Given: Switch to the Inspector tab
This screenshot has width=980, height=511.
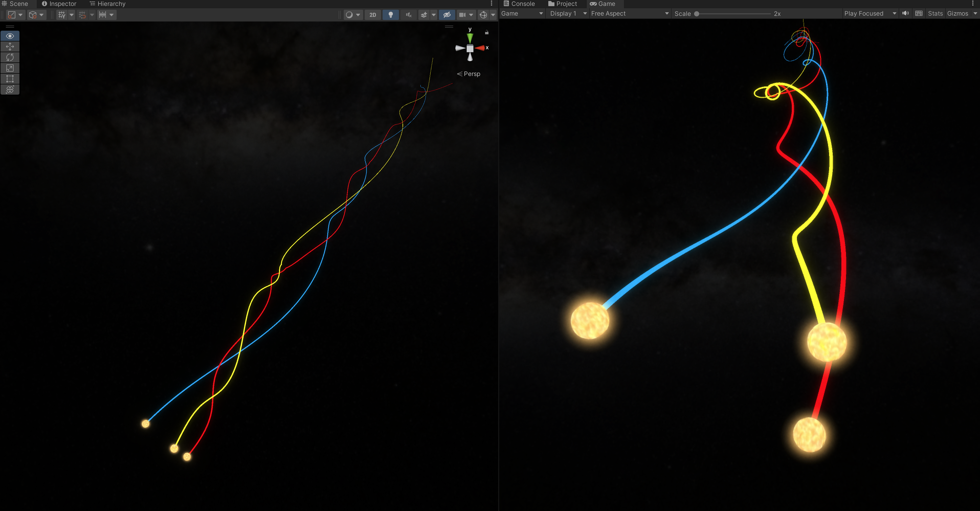Looking at the screenshot, I should coord(59,4).
